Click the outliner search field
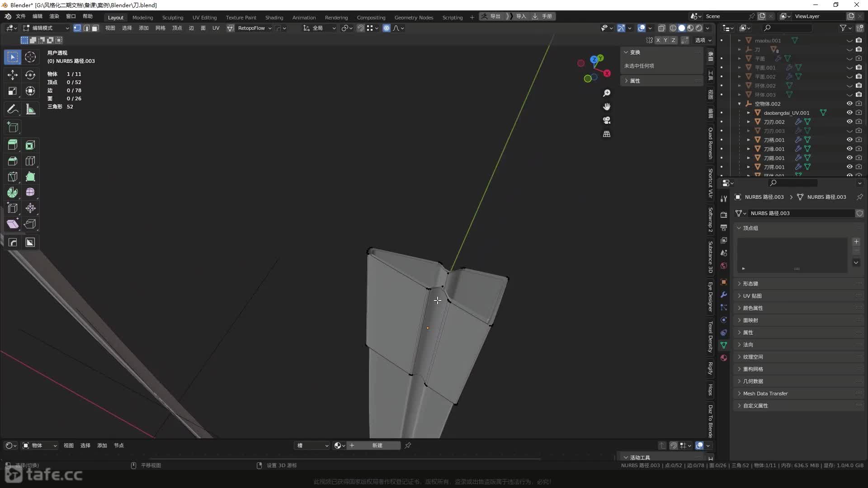This screenshot has width=868, height=488. click(788, 28)
